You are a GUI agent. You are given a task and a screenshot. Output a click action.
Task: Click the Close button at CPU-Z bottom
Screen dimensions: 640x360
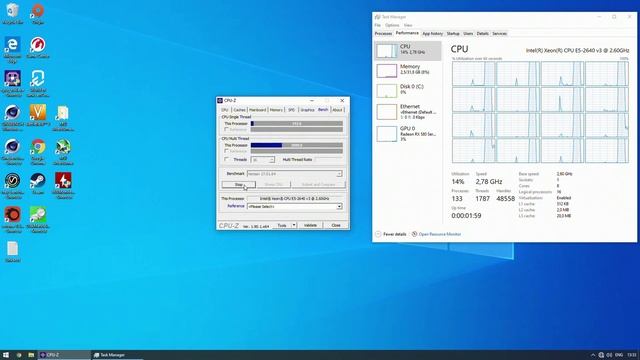tap(336, 225)
